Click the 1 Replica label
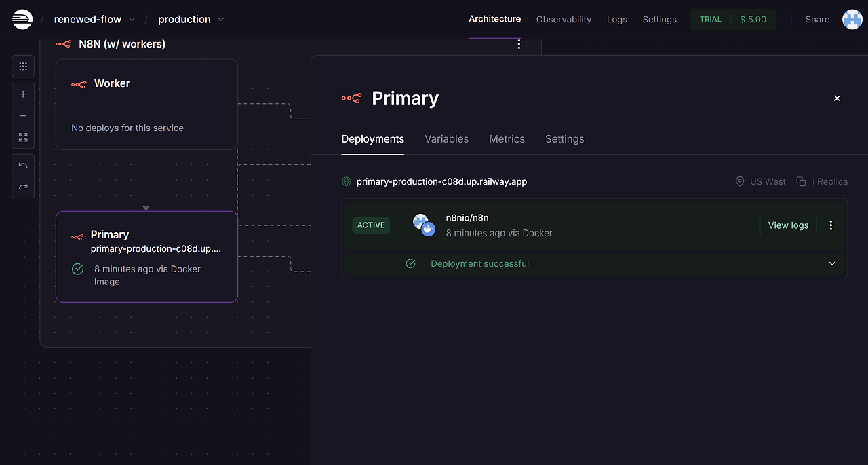868x465 pixels. click(x=829, y=181)
